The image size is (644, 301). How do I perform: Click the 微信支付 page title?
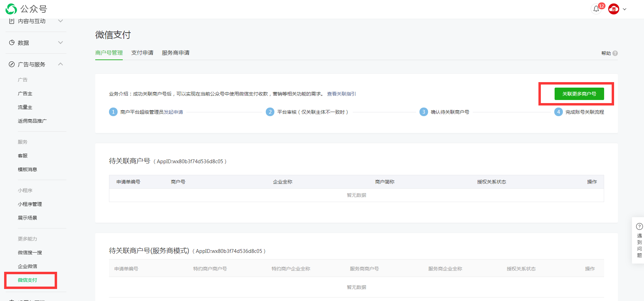pos(113,35)
